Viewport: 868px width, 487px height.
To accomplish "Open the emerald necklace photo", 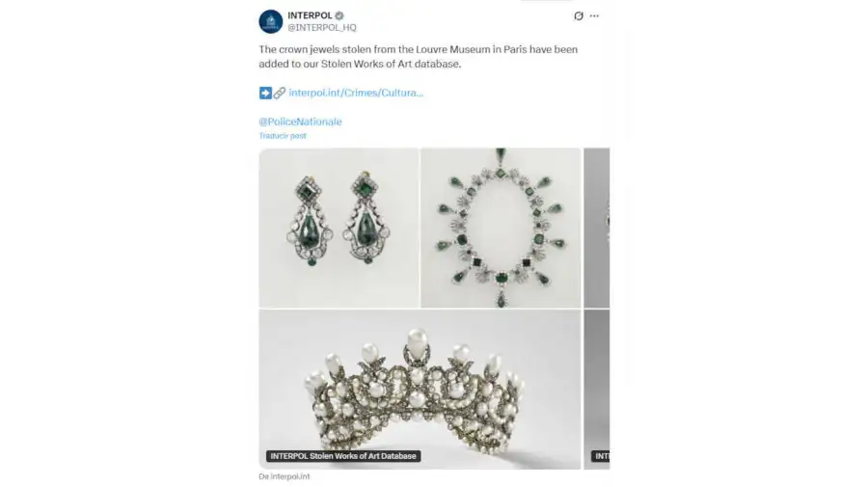I will pos(501,228).
